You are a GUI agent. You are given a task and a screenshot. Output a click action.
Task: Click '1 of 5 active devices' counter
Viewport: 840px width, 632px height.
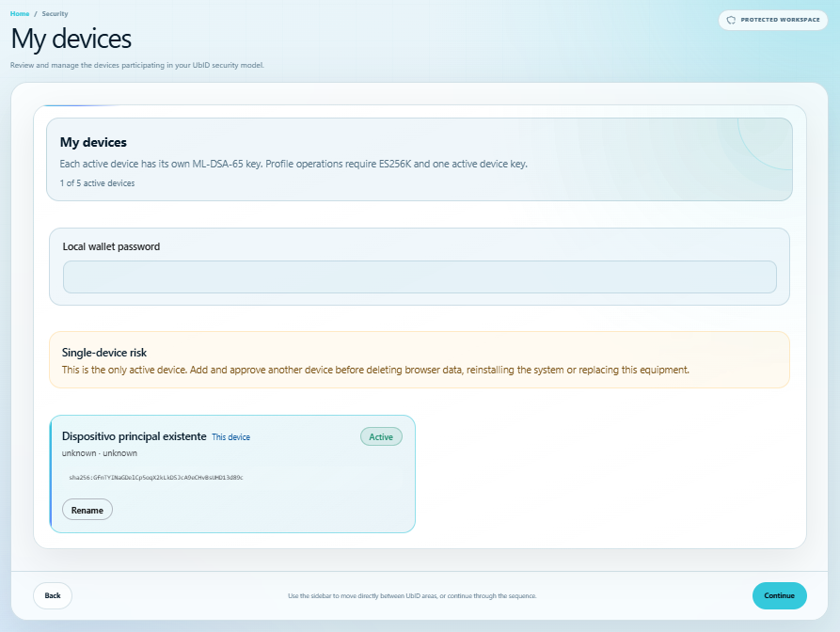pyautogui.click(x=97, y=183)
